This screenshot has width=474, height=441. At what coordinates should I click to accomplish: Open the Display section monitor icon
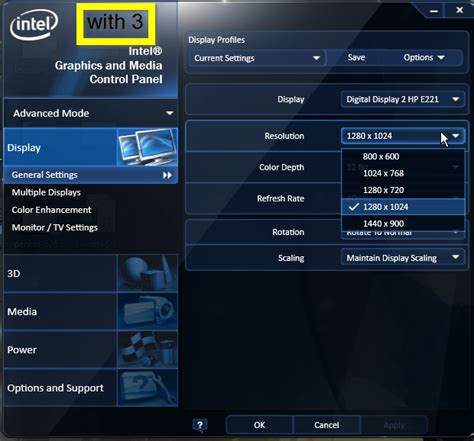[147, 147]
